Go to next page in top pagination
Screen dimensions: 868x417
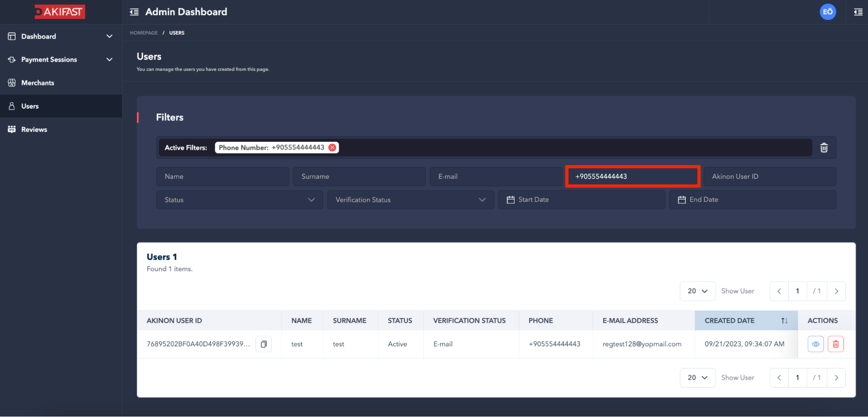tap(836, 291)
